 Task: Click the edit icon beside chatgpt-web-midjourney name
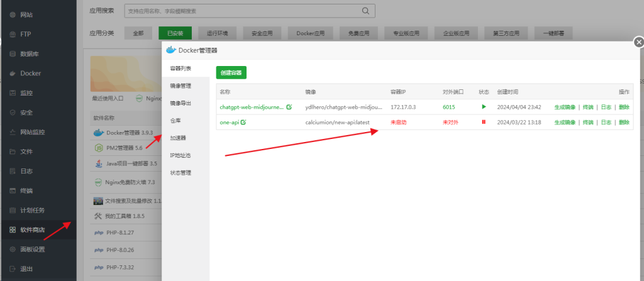[x=289, y=107]
